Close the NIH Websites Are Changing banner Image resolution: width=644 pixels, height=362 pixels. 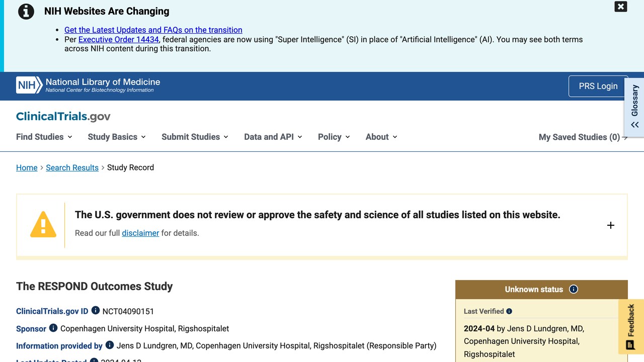[620, 7]
